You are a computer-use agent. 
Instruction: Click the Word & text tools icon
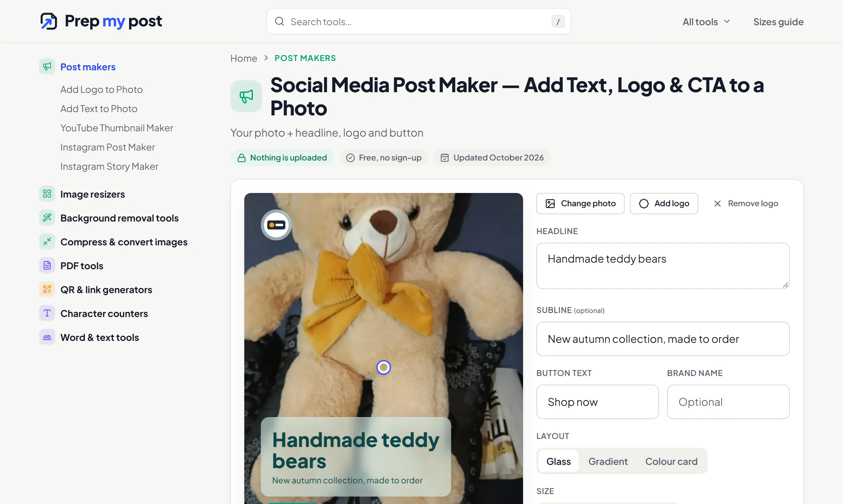click(47, 337)
